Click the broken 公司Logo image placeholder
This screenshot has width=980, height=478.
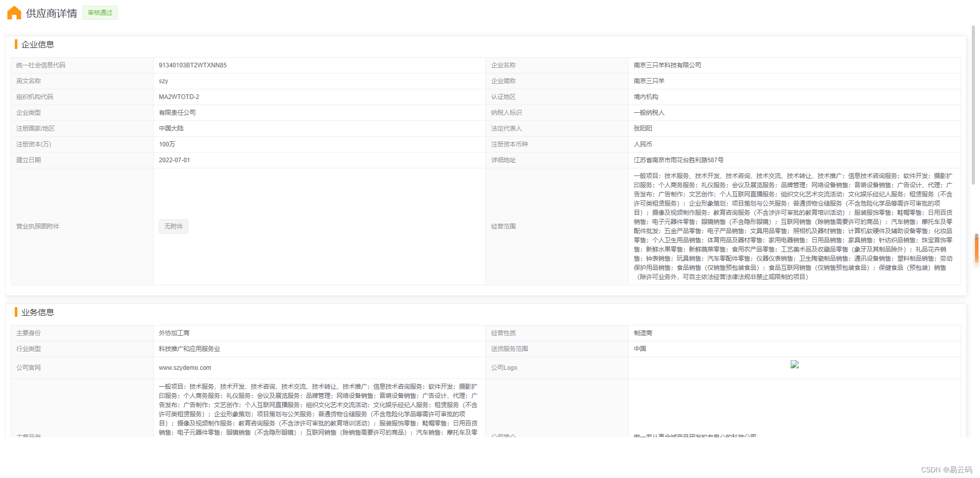coord(794,365)
